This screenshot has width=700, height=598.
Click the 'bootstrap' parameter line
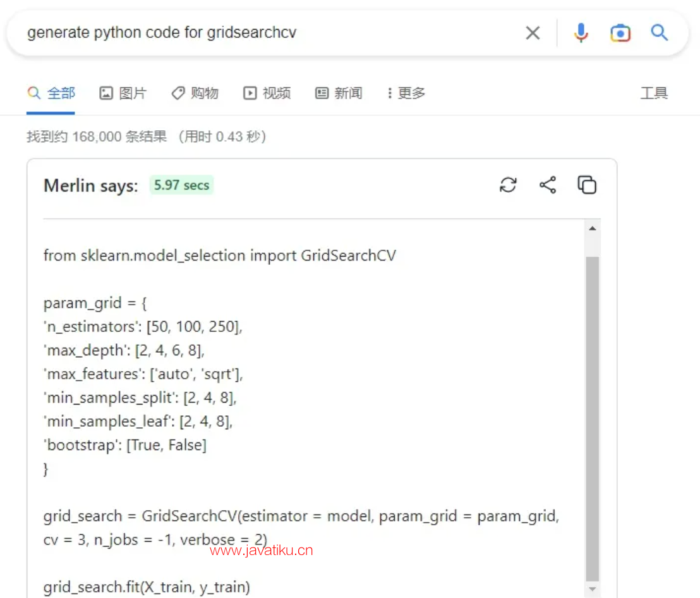[125, 445]
